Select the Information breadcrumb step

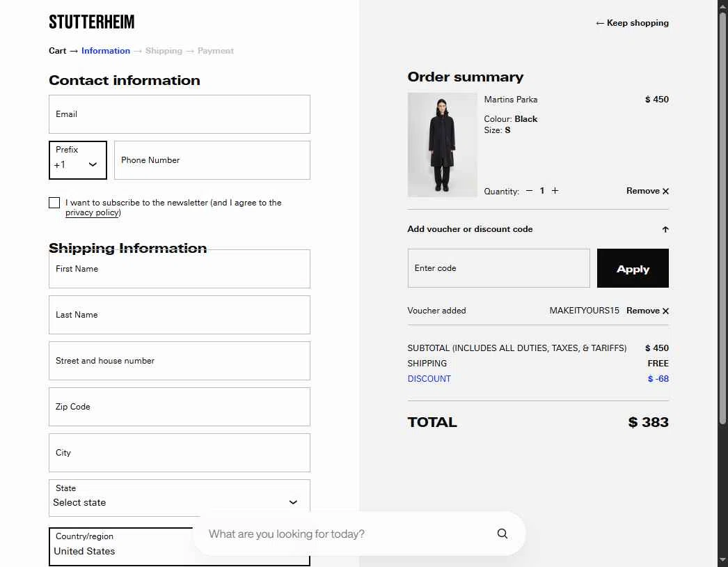point(105,51)
